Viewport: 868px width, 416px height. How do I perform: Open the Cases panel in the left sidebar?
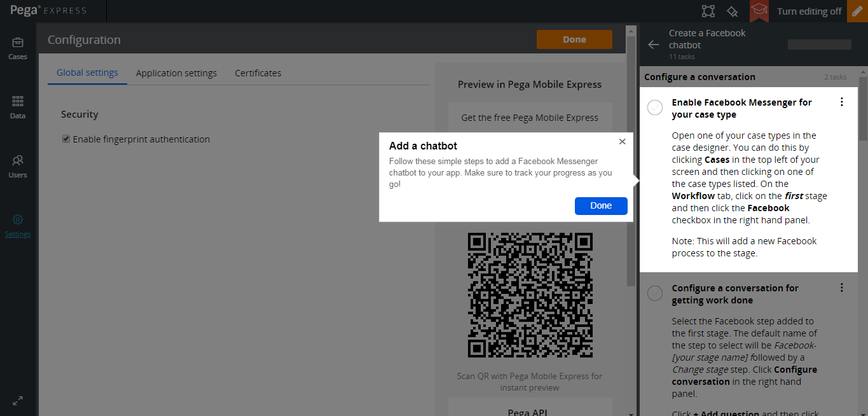17,46
